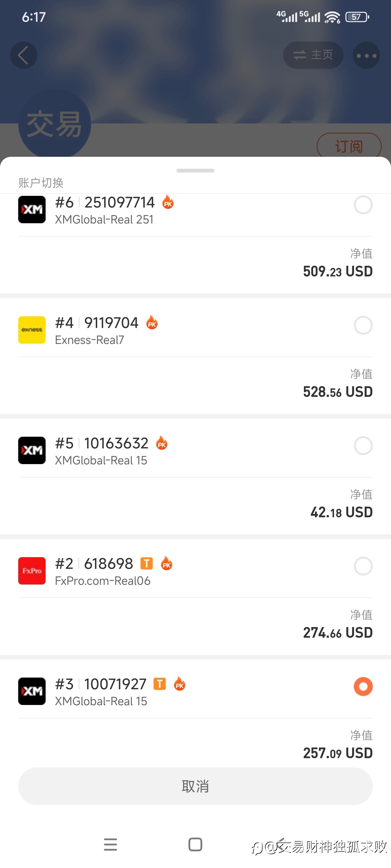Tap the red FxPro broker logo

[32, 570]
